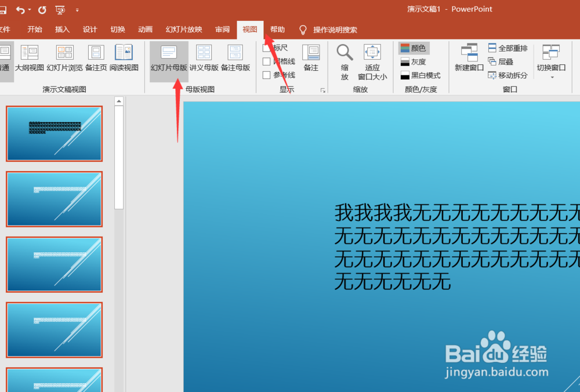Screen dimensions: 580x392
Task: Click the Undo arrow in quick access toolbar
Action: (x=20, y=10)
